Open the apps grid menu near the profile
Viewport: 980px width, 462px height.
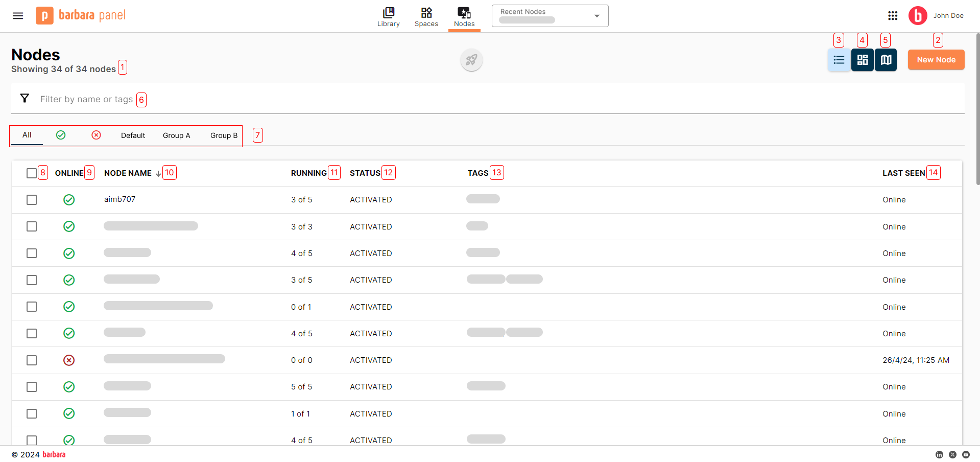pos(893,16)
